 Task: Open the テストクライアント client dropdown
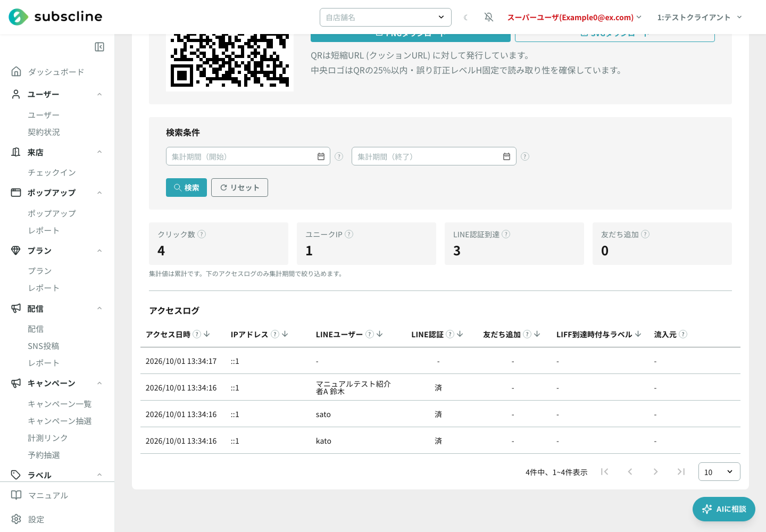point(700,18)
